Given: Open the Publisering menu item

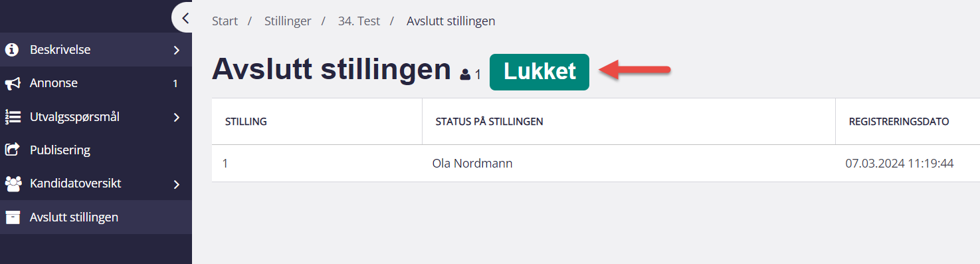Looking at the screenshot, I should tap(96, 150).
